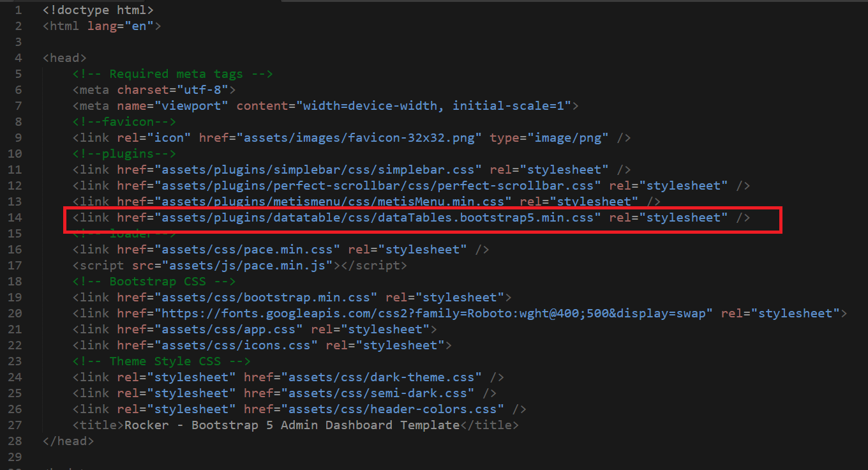
Task: Click line number 11 in the gutter
Action: (15, 170)
